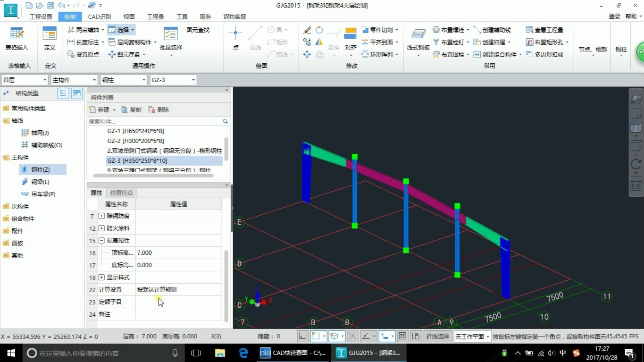Open the 工程量 ribbon tab
Image resolution: width=644 pixels, height=362 pixels.
pyautogui.click(x=156, y=17)
